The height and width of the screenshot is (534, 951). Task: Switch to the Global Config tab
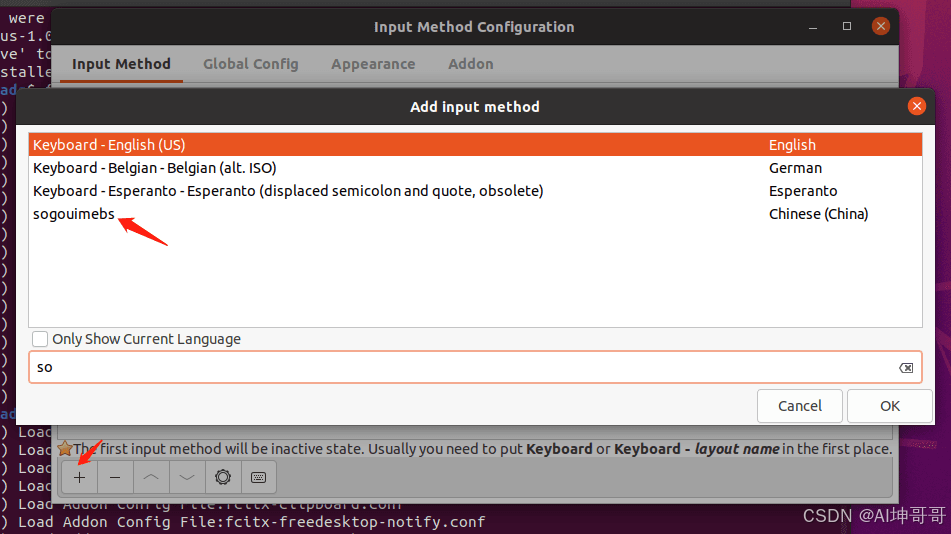click(x=250, y=64)
